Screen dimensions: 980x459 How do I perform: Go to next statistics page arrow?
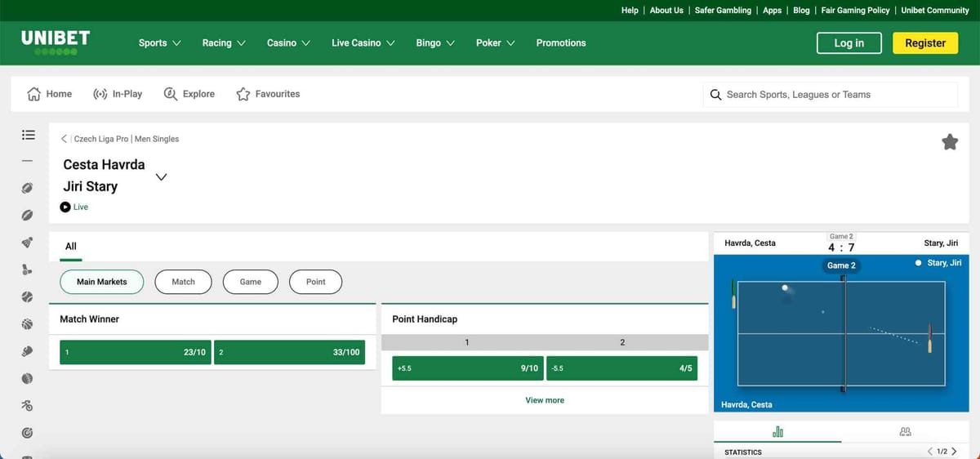coord(954,452)
